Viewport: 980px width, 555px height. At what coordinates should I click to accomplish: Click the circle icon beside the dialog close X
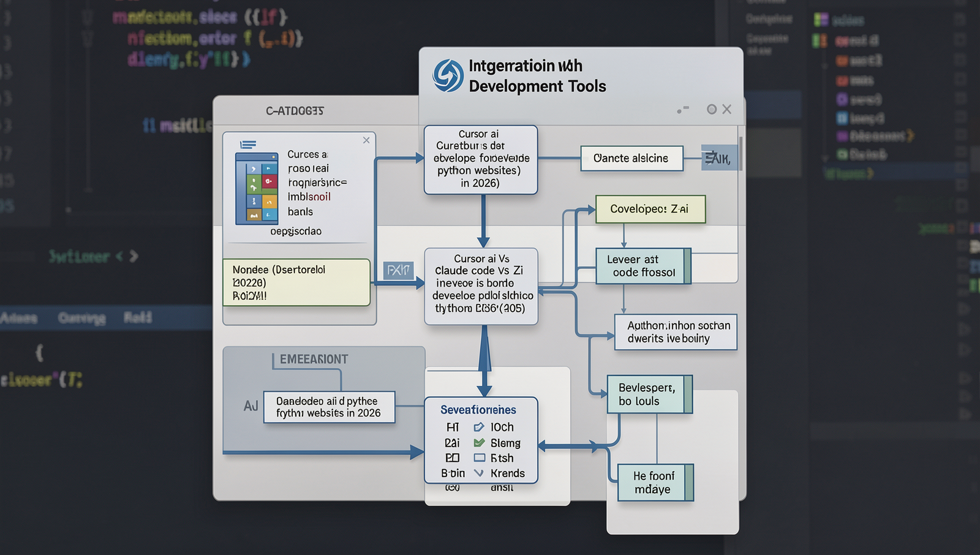tap(712, 109)
